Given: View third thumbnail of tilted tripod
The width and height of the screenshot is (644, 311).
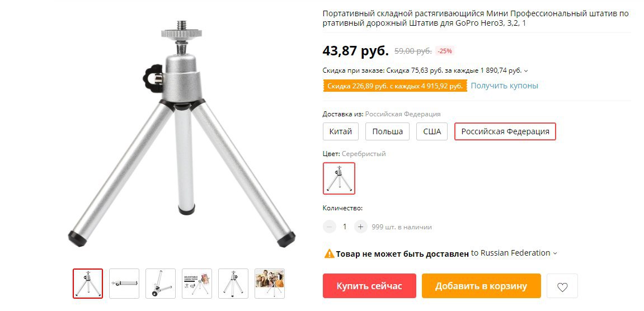Looking at the screenshot, I should click(x=161, y=284).
